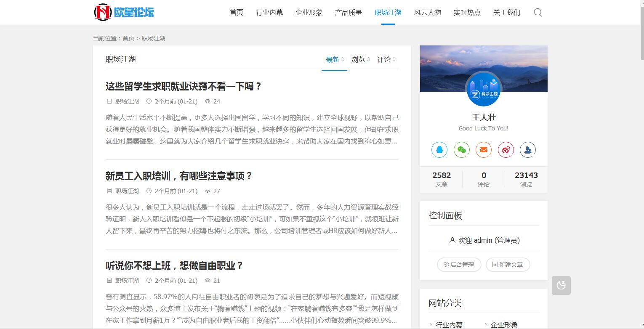
Task: Open article 这些留学生求职就业诀窍不看一下吗？
Action: pyautogui.click(x=184, y=86)
